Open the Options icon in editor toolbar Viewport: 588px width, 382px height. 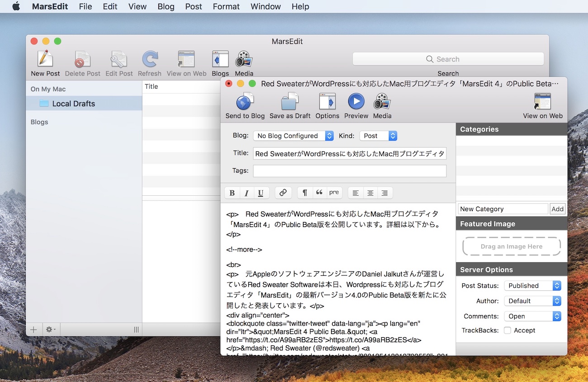coord(327,102)
